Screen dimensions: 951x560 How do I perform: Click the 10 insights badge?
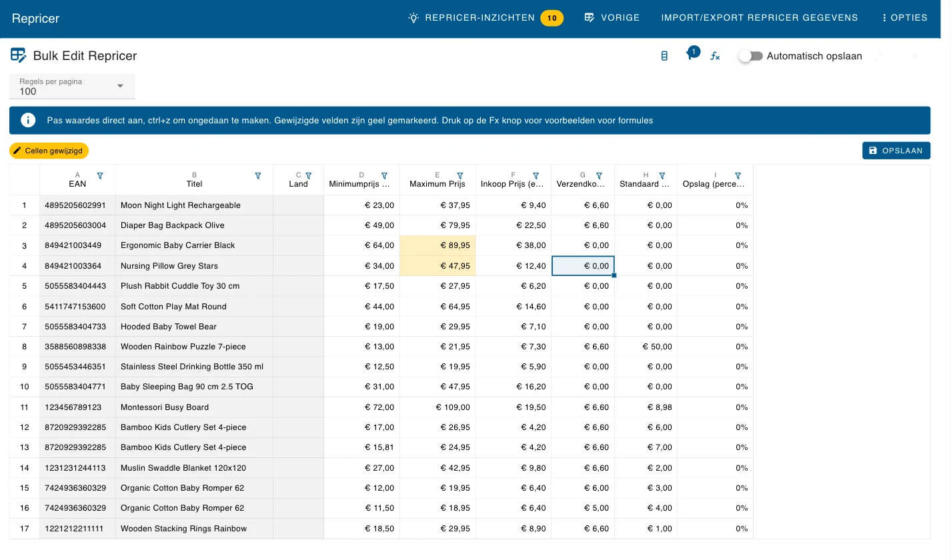(552, 18)
